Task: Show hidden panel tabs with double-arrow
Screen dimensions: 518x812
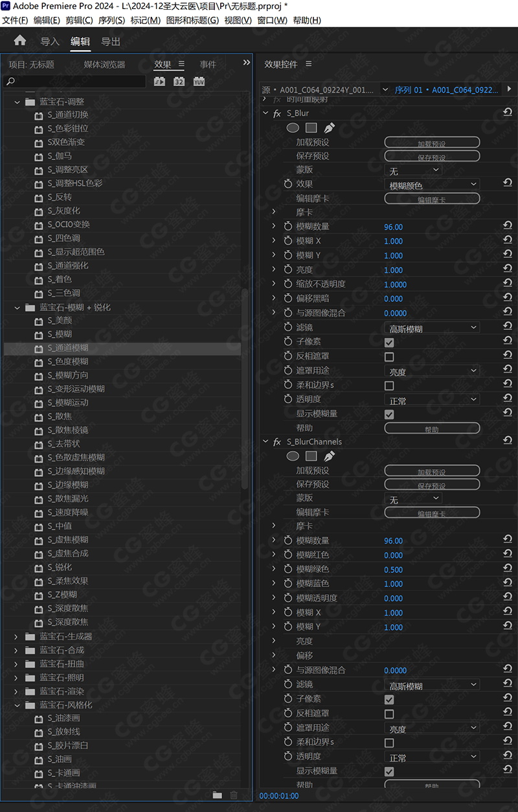Action: pos(246,63)
